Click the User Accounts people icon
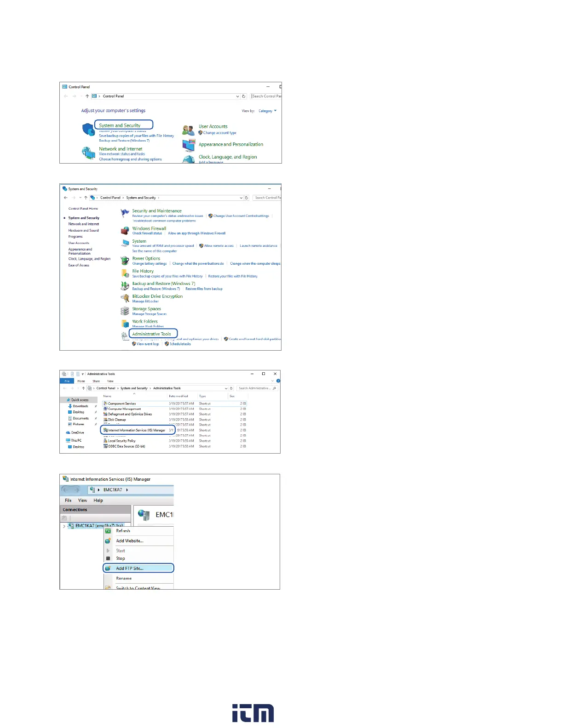563x728 pixels. (x=188, y=130)
